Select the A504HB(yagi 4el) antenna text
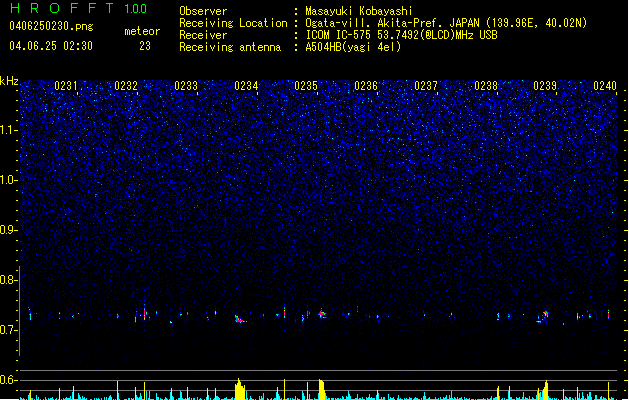 point(353,47)
